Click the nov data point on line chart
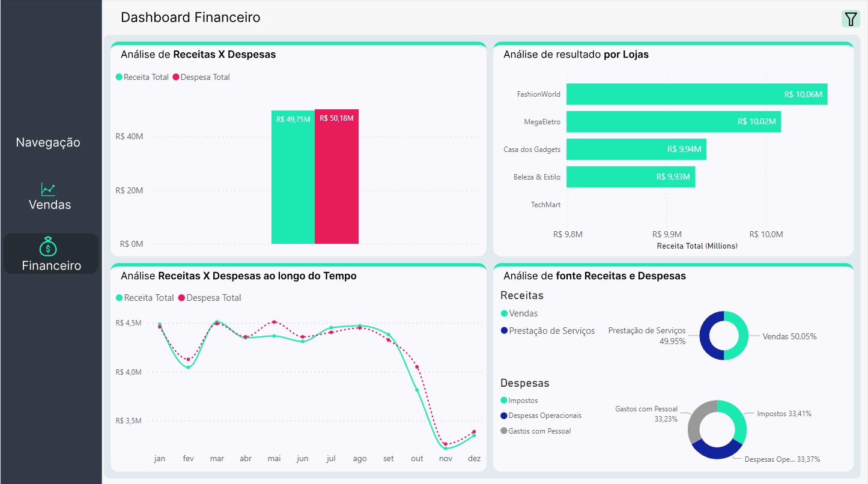Image resolution: width=868 pixels, height=484 pixels. click(x=445, y=448)
